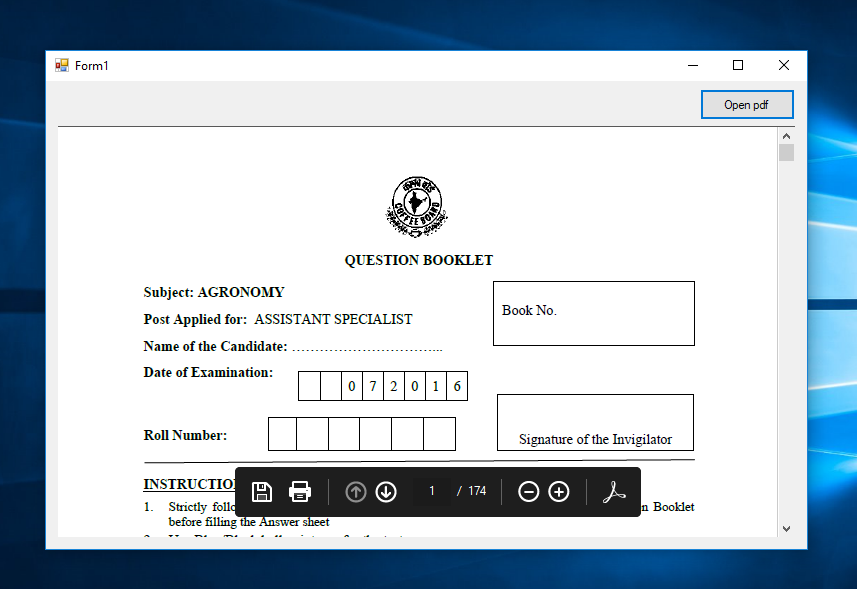
Task: Click the date box containing 2
Action: pyautogui.click(x=394, y=386)
